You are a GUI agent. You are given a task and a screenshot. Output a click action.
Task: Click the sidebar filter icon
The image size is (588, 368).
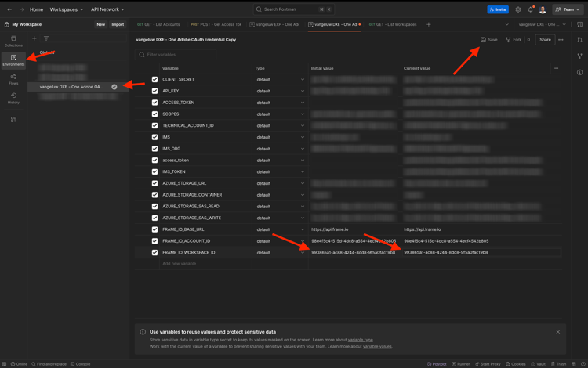point(46,38)
